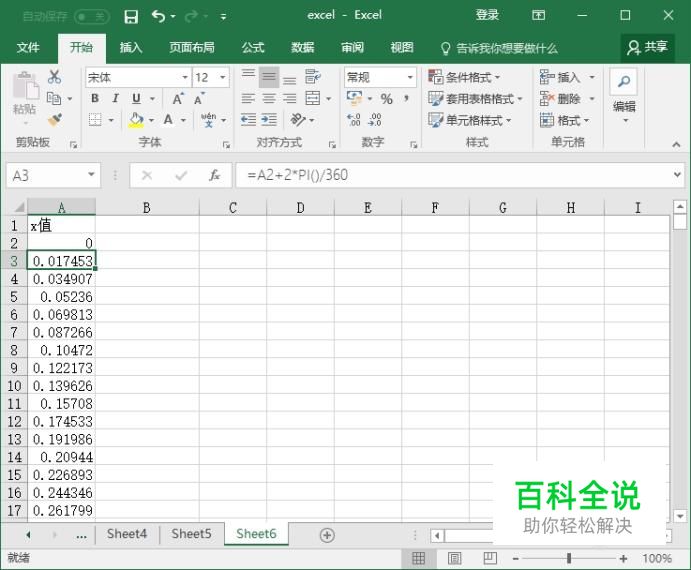Open the 页面布局 Page Layout tab

[192, 47]
